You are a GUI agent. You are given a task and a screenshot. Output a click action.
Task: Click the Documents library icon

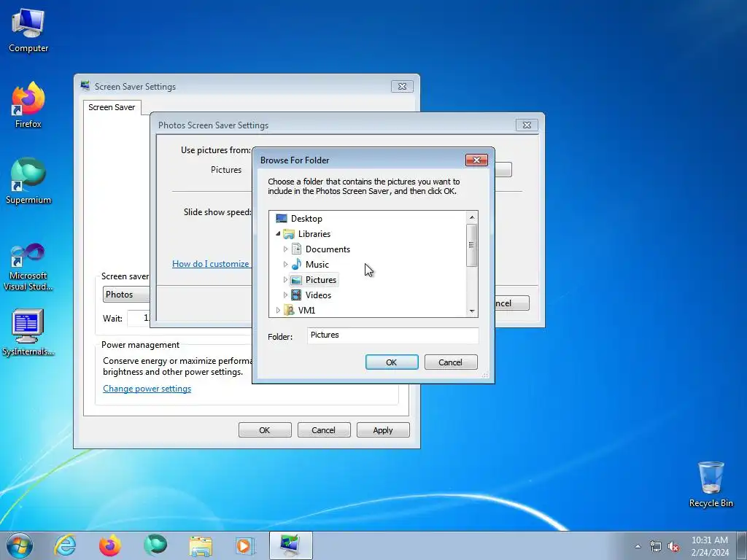296,249
